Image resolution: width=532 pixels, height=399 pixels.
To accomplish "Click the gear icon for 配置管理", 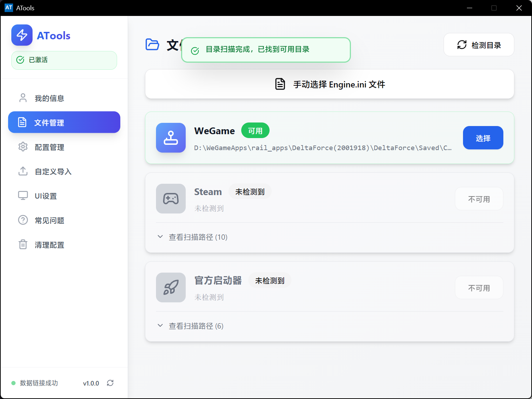I will pyautogui.click(x=23, y=147).
